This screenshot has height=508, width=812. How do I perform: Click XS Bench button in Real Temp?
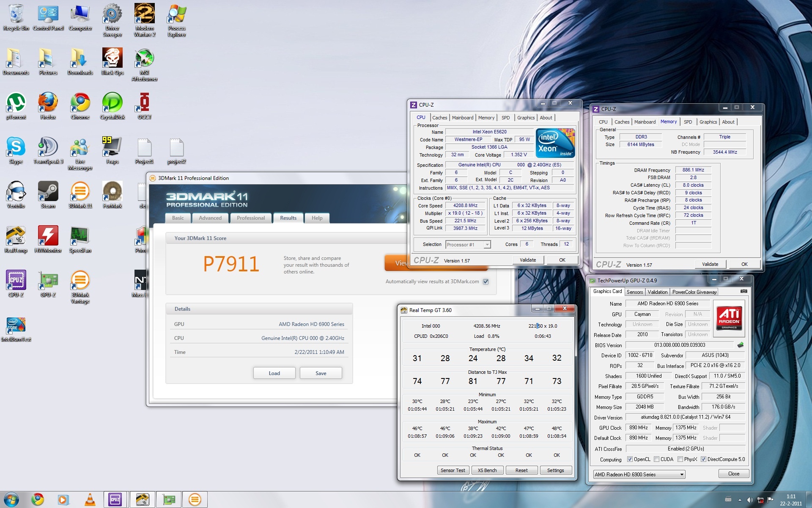tap(487, 470)
